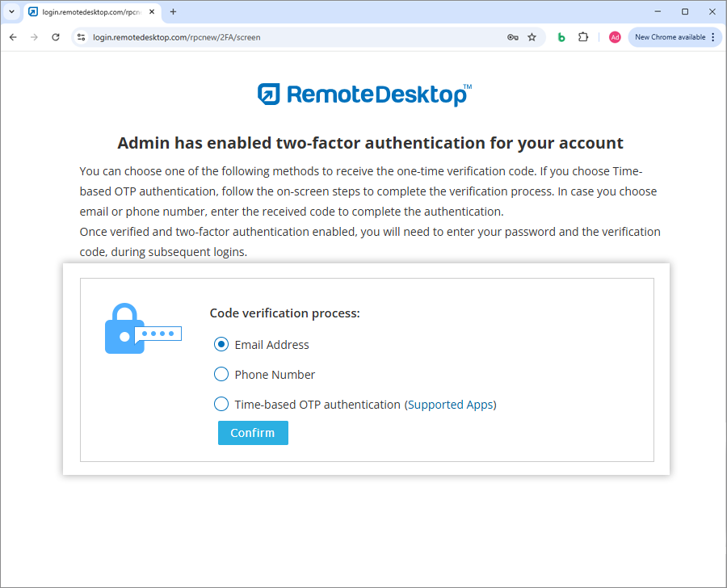Select the Email Address radio option
The height and width of the screenshot is (588, 727).
click(x=221, y=345)
